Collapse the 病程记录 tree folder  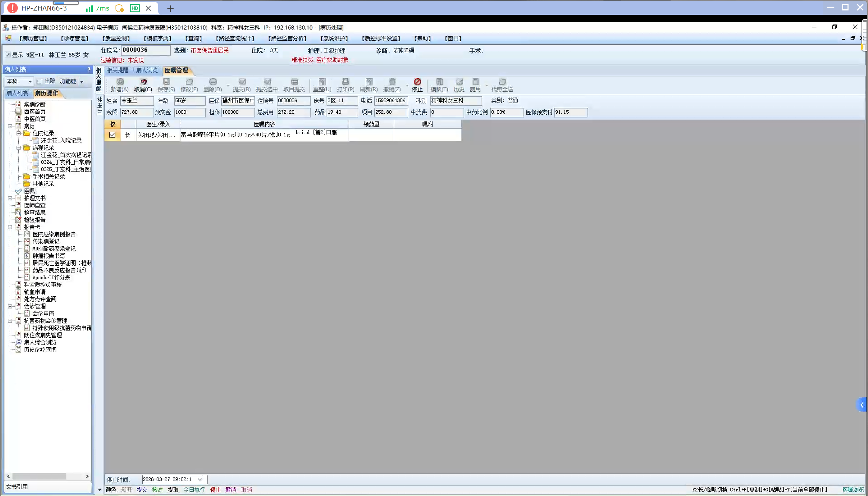pos(19,148)
